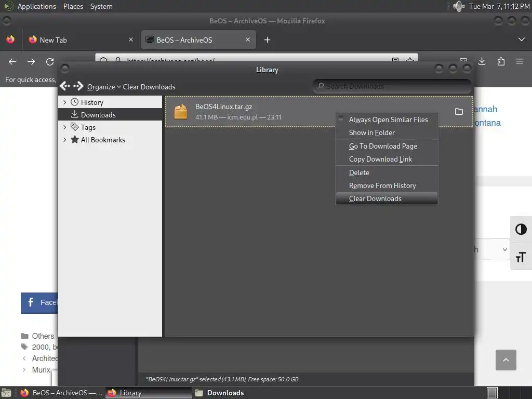Expand the History tree item
The height and width of the screenshot is (399, 532).
[x=65, y=102]
